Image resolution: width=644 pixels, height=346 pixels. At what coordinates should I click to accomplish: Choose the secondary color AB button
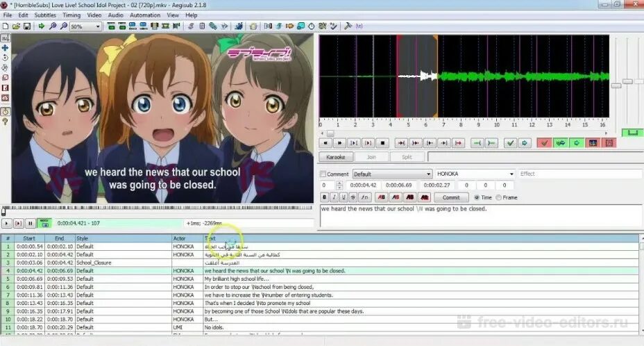[x=396, y=197]
